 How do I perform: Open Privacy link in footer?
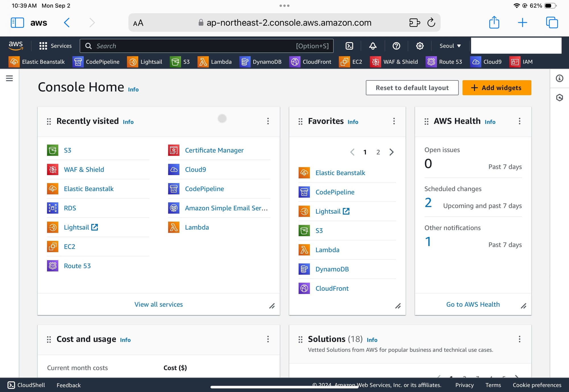[464, 385]
